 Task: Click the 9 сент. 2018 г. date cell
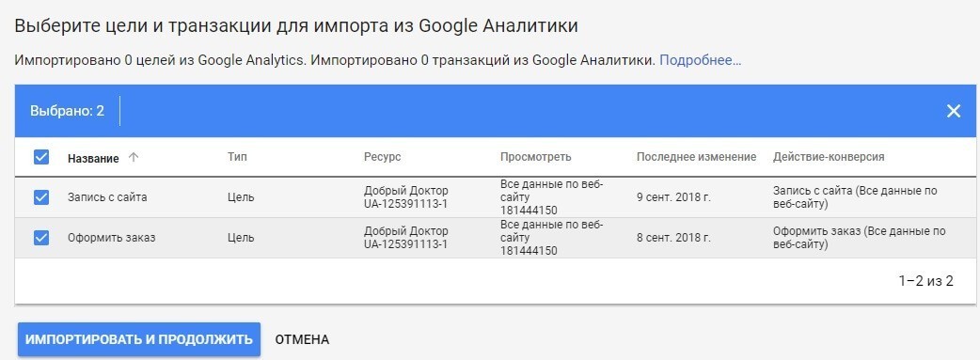coord(673,197)
